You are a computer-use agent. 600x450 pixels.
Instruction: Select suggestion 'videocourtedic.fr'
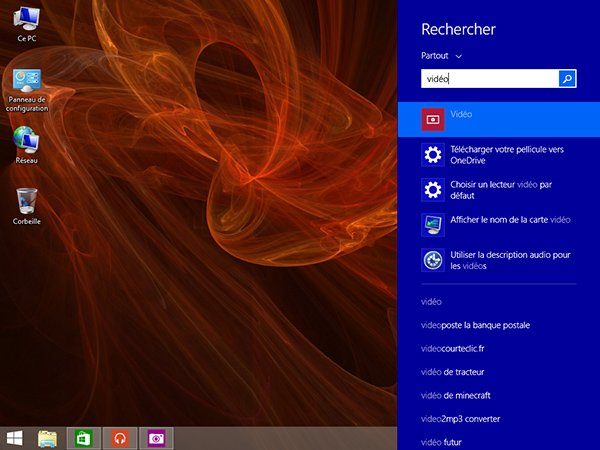point(452,349)
